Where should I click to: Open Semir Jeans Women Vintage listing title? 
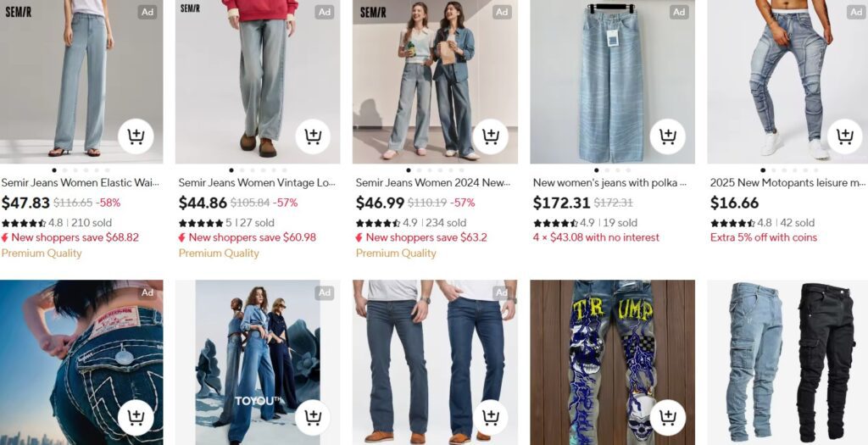257,182
